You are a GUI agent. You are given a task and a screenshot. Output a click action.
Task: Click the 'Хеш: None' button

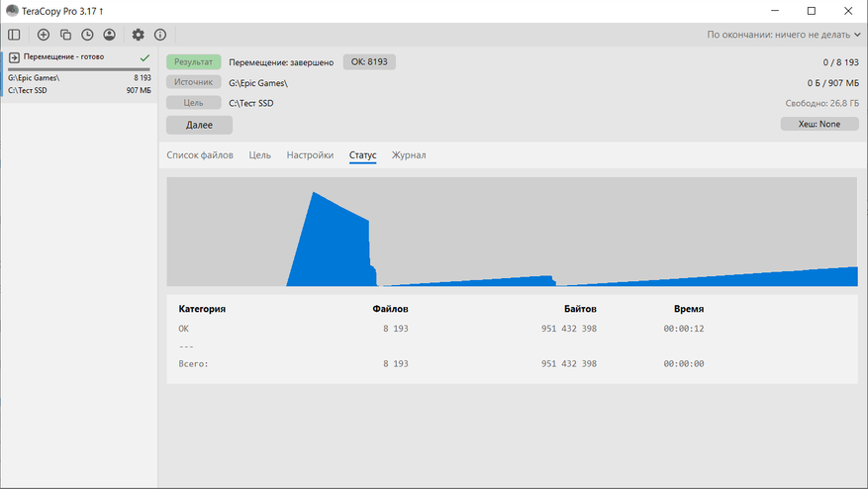[x=820, y=124]
